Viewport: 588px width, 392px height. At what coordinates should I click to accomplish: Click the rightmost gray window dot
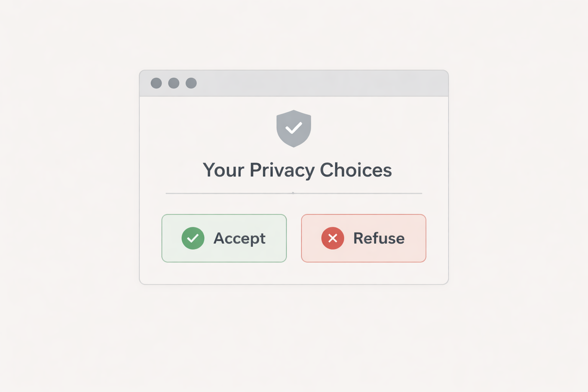click(x=191, y=83)
